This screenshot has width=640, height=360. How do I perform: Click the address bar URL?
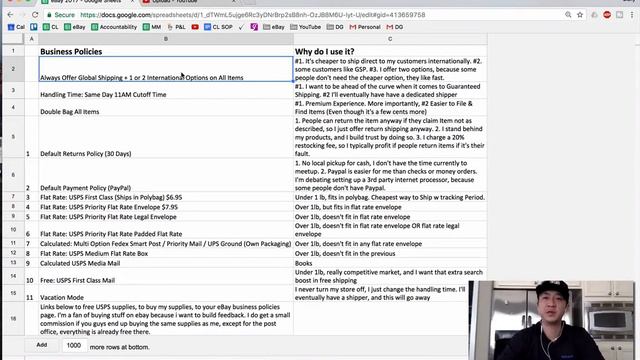253,15
